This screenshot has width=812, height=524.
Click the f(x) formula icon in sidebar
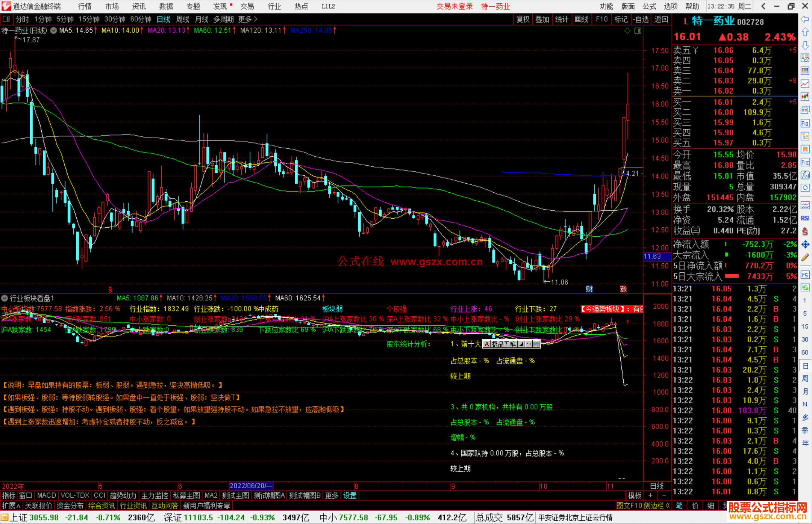805,175
